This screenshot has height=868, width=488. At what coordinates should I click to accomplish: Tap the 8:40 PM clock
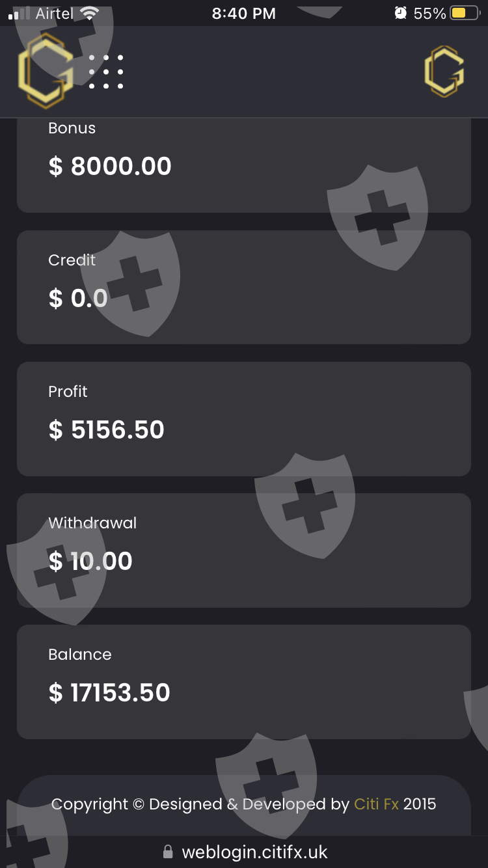[x=244, y=13]
